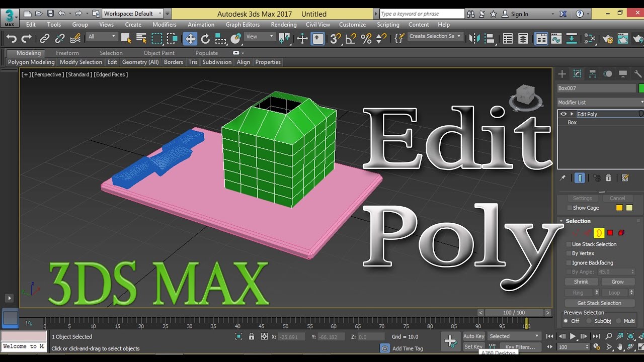Screen dimensions: 644x362
Task: Open the Create Selection Set dropdown
Action: (x=435, y=36)
